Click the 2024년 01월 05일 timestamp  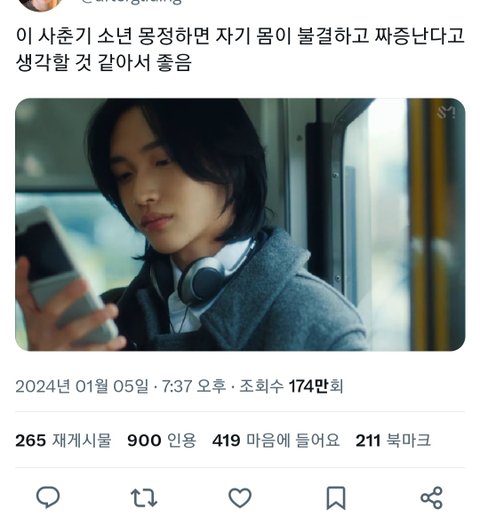82,386
